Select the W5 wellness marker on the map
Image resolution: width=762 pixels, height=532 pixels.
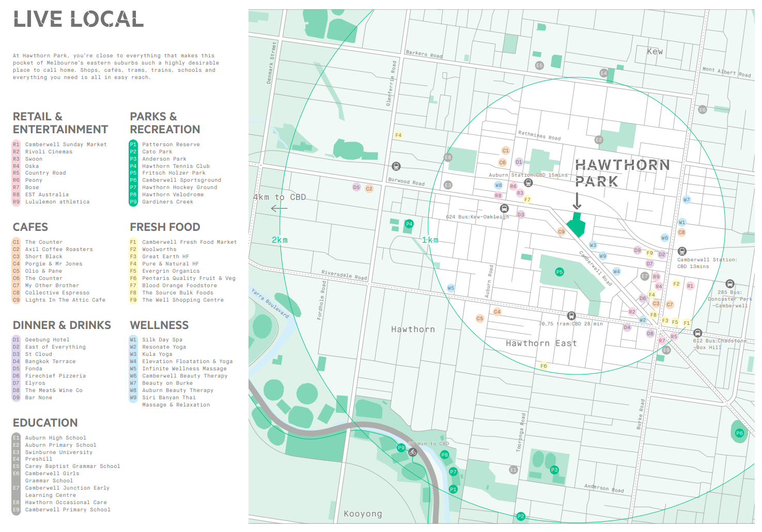(x=451, y=288)
